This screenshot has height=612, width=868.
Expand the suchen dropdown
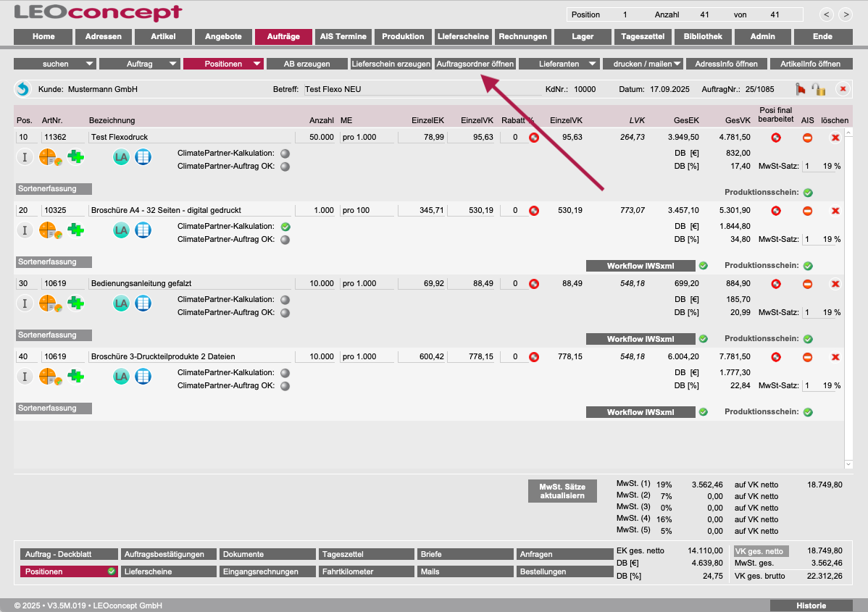[55, 64]
